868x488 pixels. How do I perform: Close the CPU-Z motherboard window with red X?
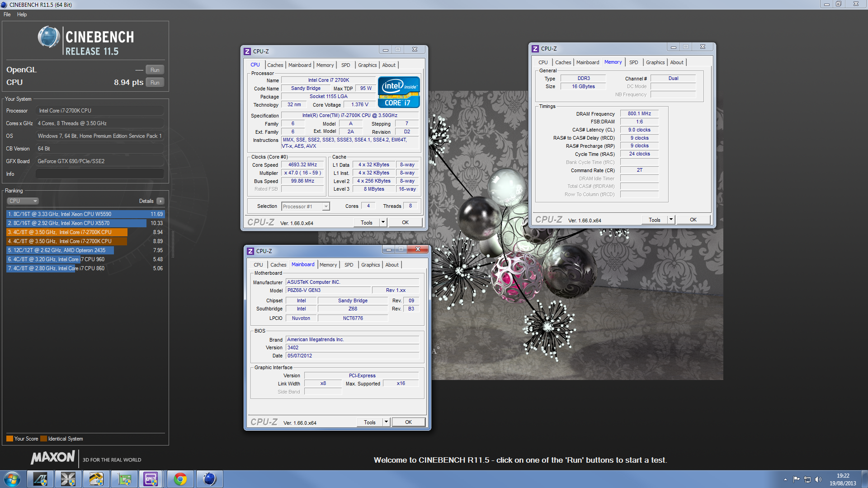[418, 249]
